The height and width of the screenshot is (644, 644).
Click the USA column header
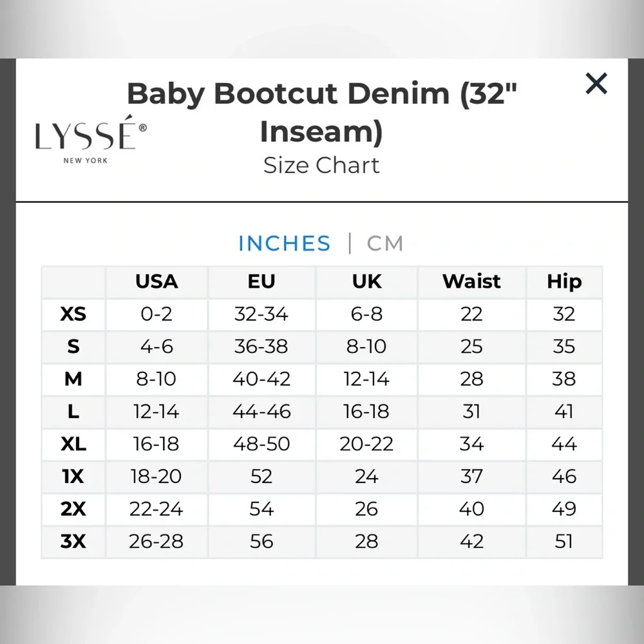156,281
